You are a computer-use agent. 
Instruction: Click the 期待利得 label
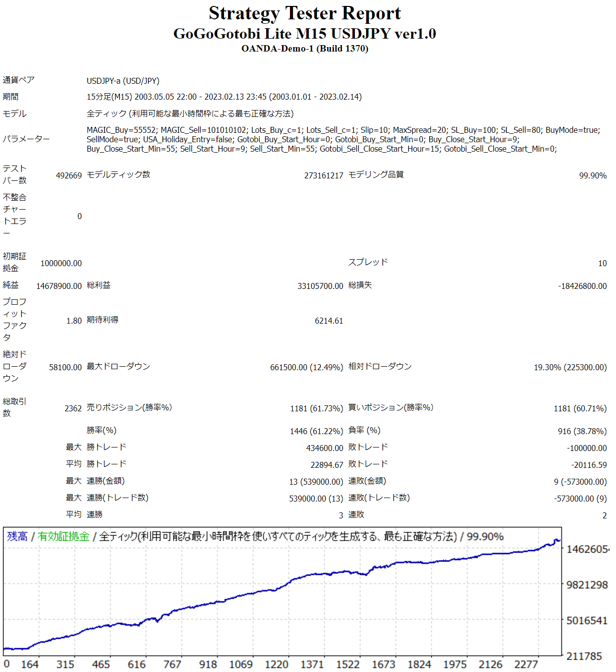tap(103, 320)
